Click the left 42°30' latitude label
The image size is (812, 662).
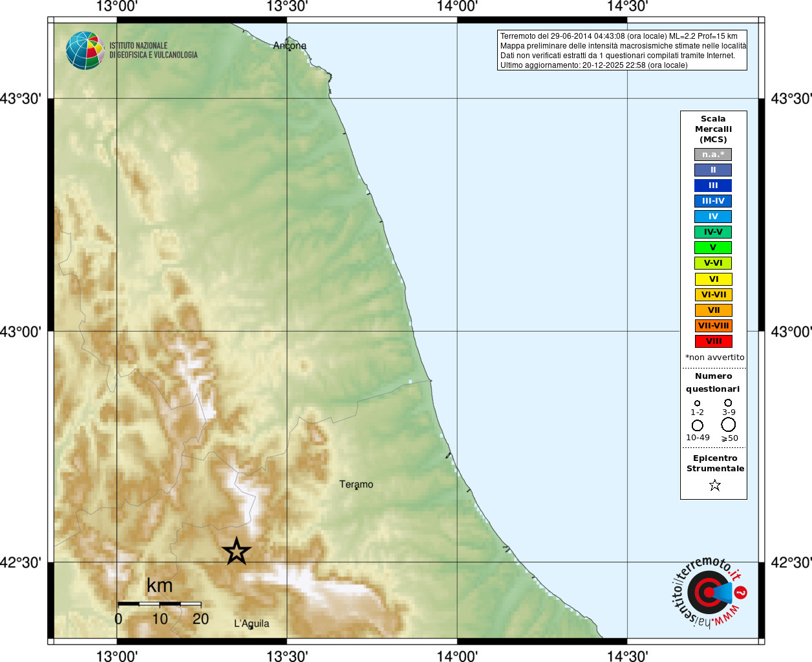coord(21,562)
